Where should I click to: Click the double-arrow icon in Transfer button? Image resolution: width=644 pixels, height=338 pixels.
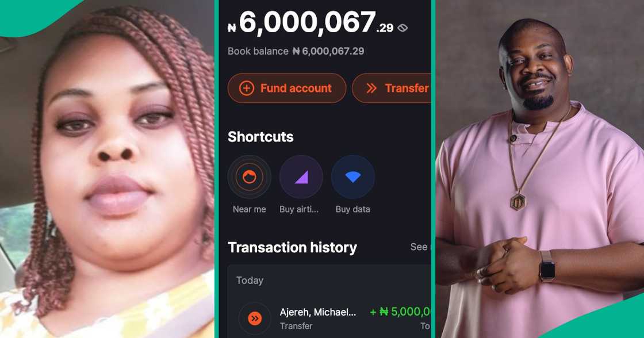pyautogui.click(x=371, y=89)
